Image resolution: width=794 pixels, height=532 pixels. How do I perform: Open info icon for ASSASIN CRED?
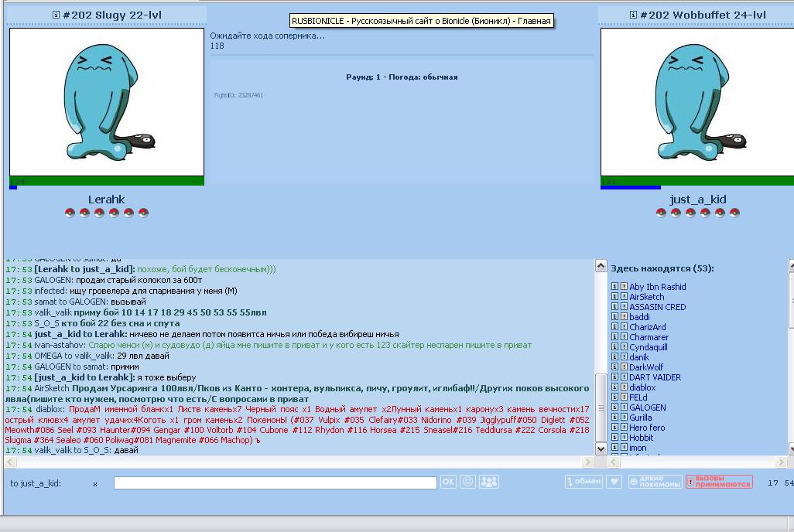614,307
